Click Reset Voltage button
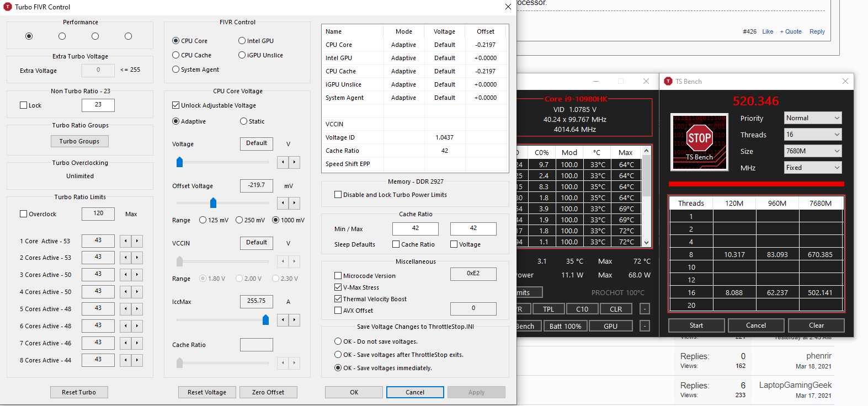Image resolution: width=868 pixels, height=406 pixels. click(207, 392)
